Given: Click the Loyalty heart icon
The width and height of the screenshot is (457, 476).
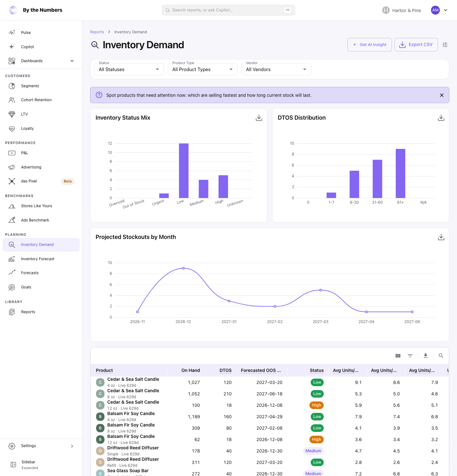Looking at the screenshot, I should 12,129.
